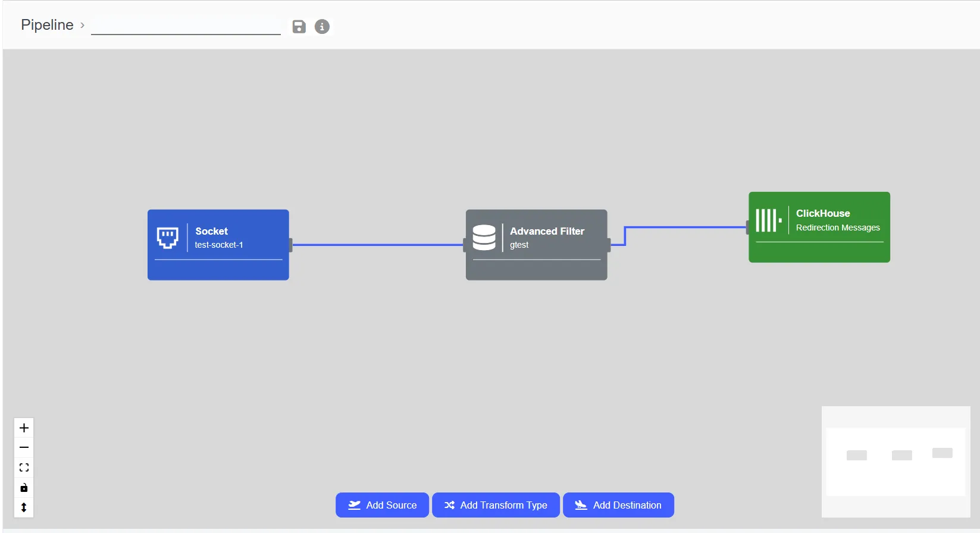The height and width of the screenshot is (533, 980).
Task: Click the Socket node's output connector handle
Action: [290, 245]
